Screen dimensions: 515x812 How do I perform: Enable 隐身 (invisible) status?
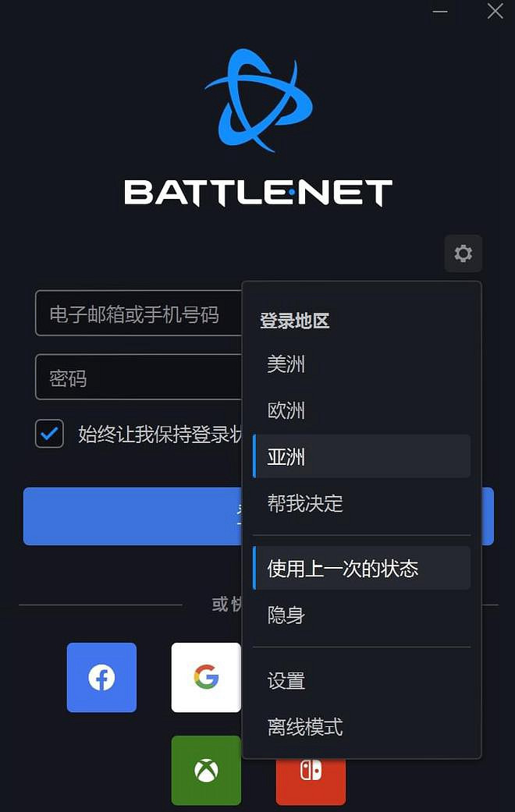pos(286,615)
